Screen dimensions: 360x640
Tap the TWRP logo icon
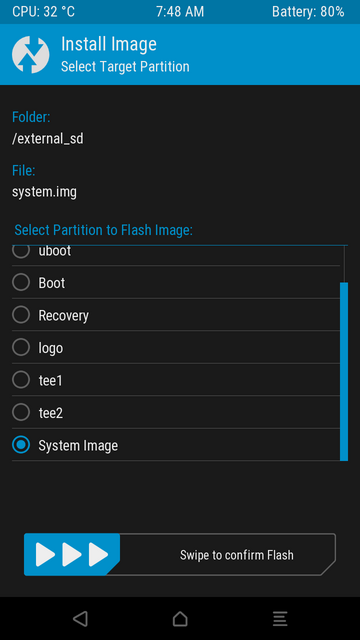point(31,55)
